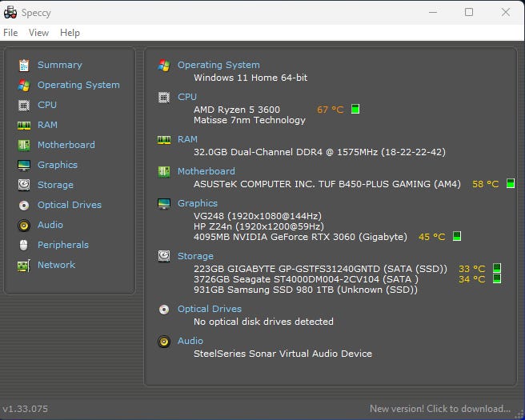Click the Audio speaker icon in sidebar

[24, 226]
